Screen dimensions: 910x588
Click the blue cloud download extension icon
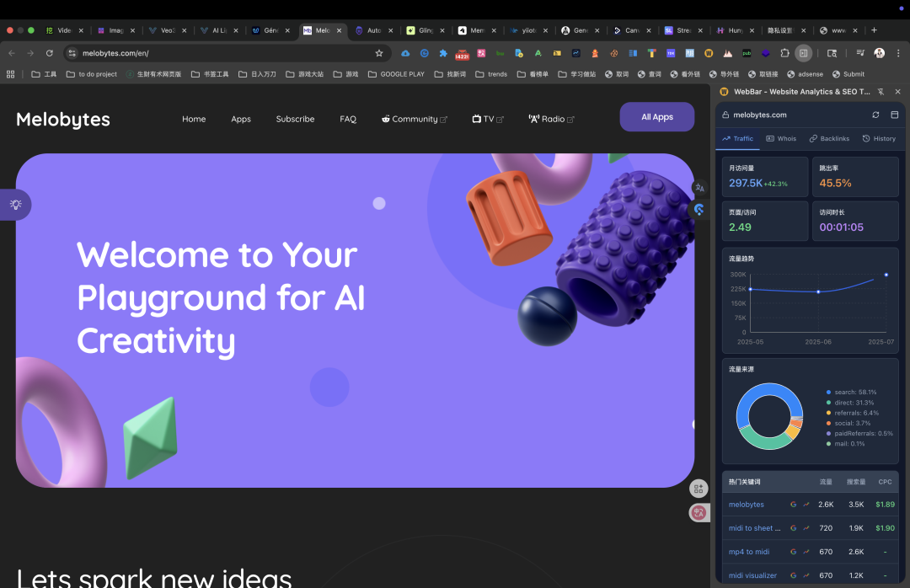point(405,53)
